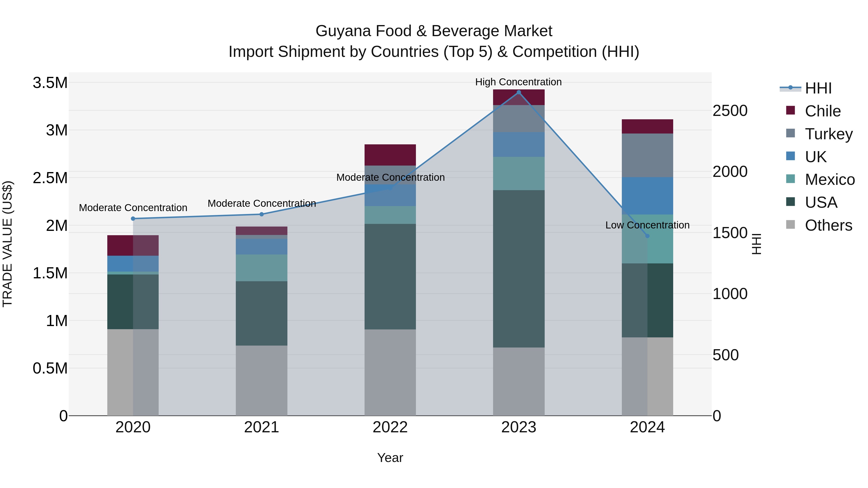Click the Turkey legend color swatch

(x=791, y=133)
